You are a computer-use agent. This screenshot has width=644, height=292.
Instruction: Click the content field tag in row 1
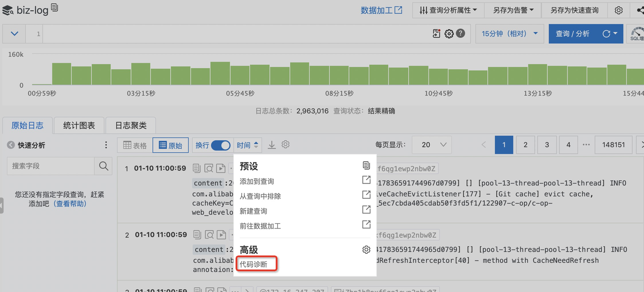pyautogui.click(x=208, y=183)
